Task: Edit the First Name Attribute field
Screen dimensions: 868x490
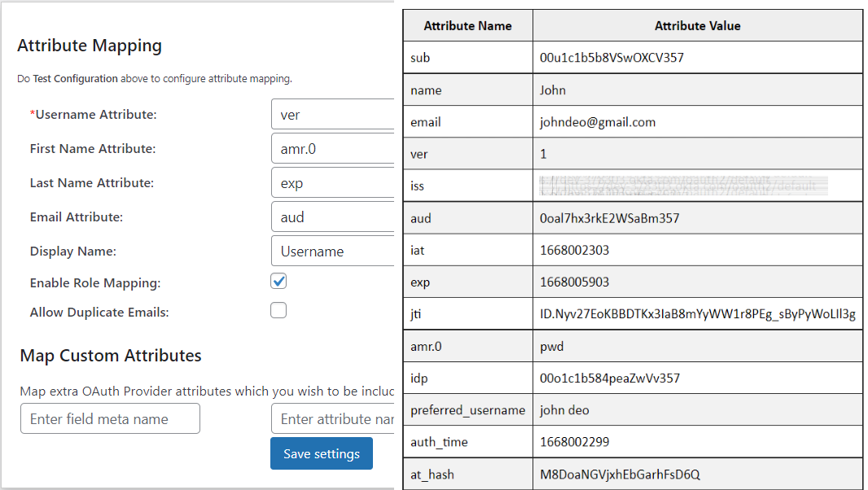Action: [x=333, y=148]
